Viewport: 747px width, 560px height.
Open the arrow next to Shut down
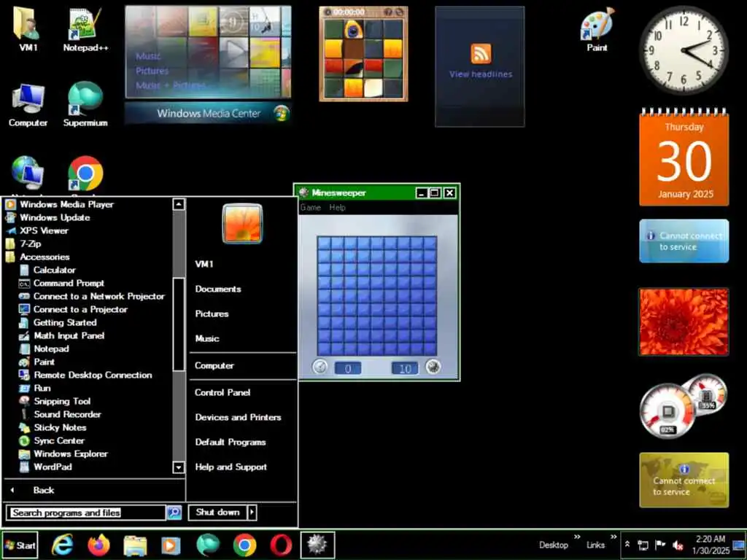click(x=252, y=513)
